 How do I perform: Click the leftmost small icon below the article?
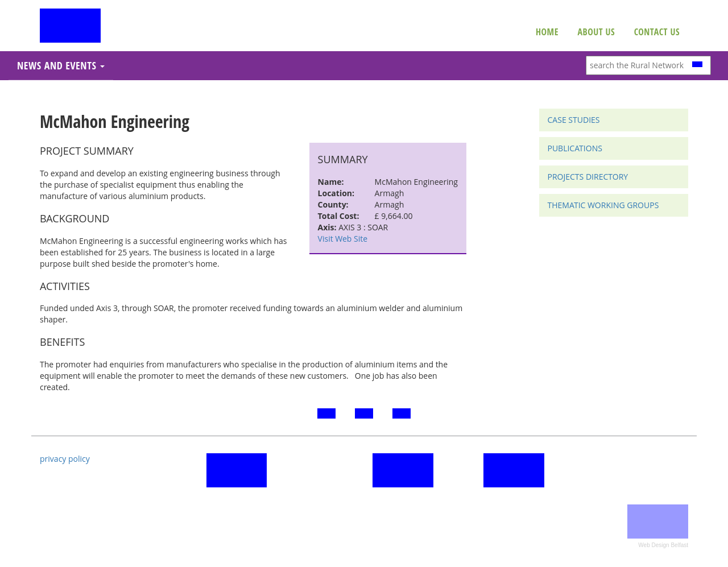pyautogui.click(x=326, y=413)
